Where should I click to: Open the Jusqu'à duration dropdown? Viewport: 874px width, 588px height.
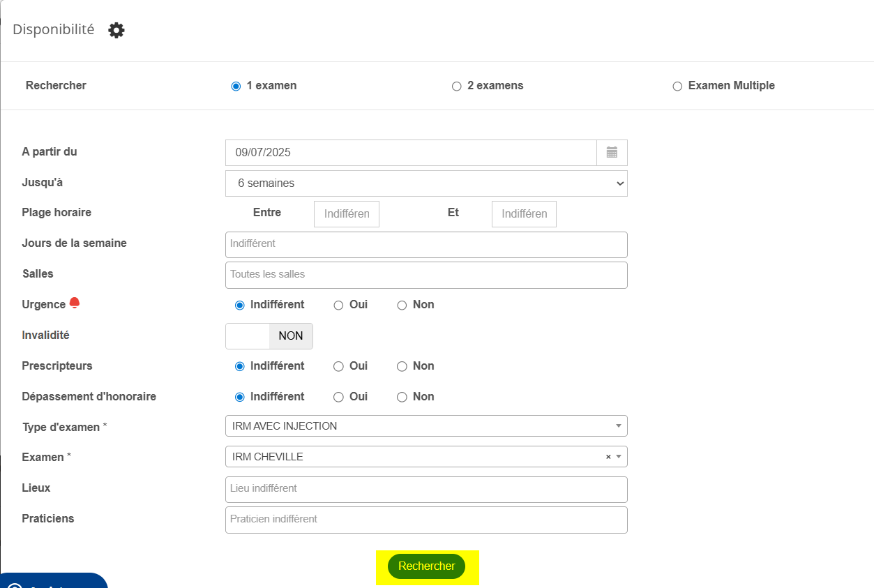[426, 183]
